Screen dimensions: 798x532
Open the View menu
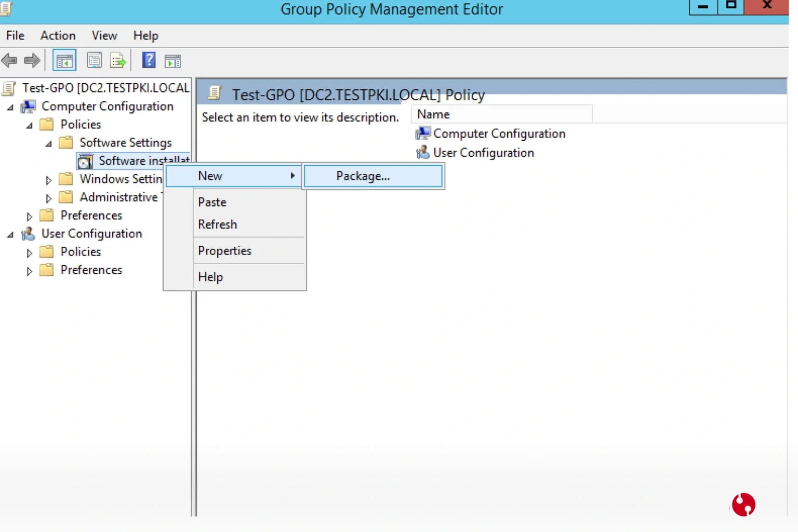tap(104, 35)
